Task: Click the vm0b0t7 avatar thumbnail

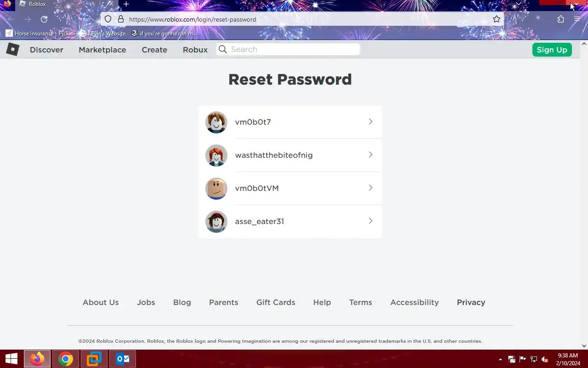Action: 216,122
